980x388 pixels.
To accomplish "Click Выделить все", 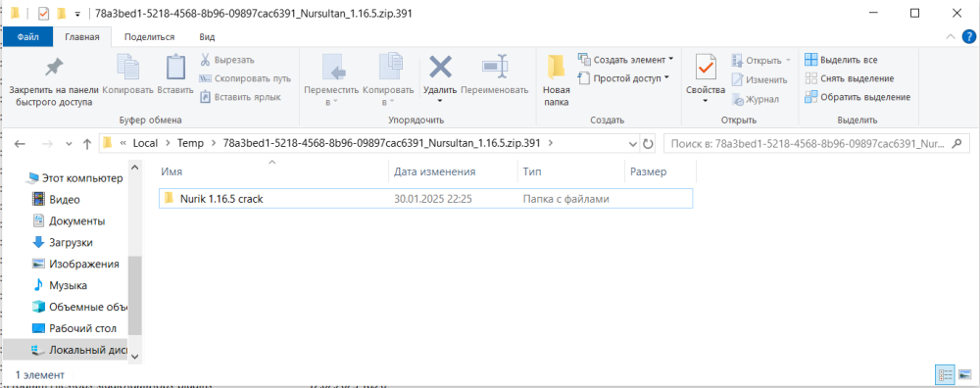I will coord(841,60).
